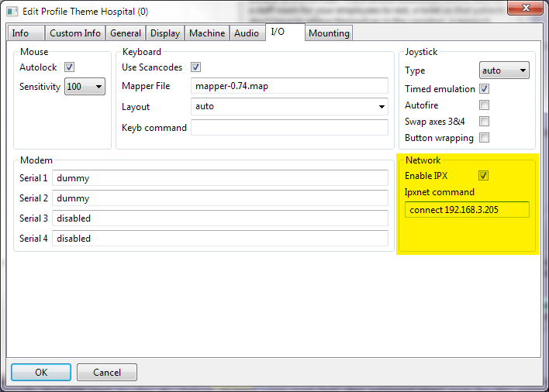Toggle Timed emulation for joystick

tap(485, 89)
